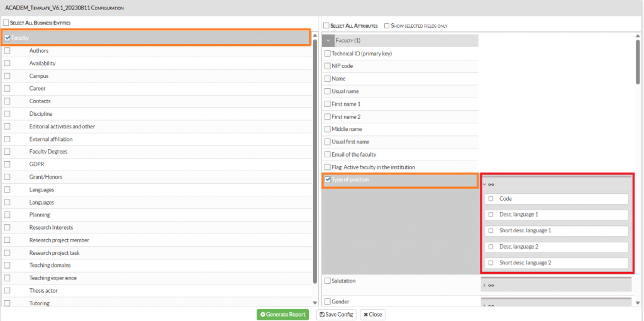
Task: Click the right attributes panel scrollbar
Action: pos(638,63)
